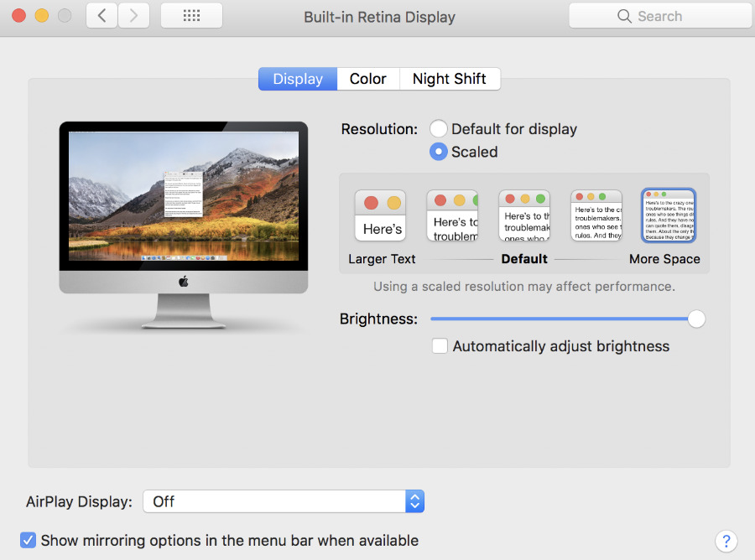
Task: Select the Scaled resolution radio button
Action: [x=438, y=152]
